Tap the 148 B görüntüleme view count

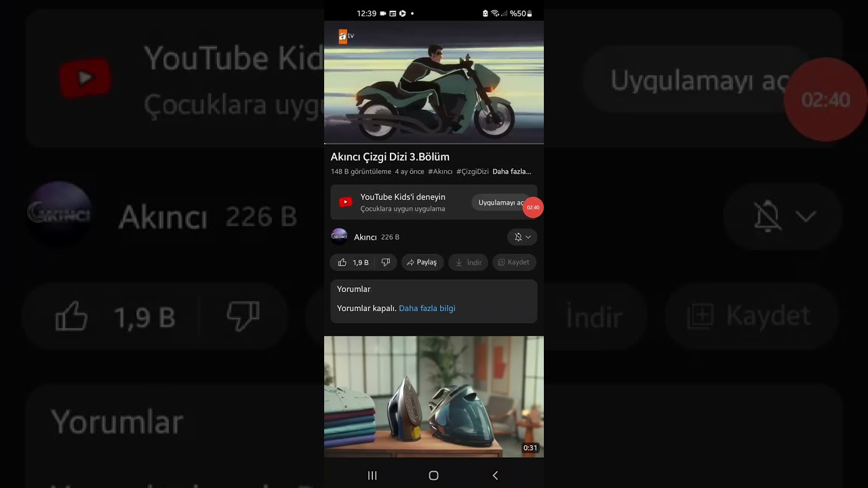(x=361, y=171)
